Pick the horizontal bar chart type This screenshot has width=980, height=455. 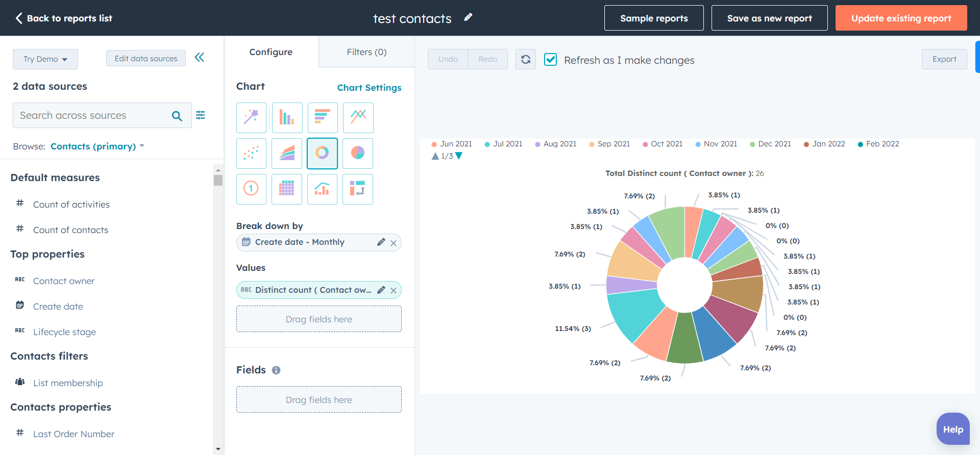322,118
